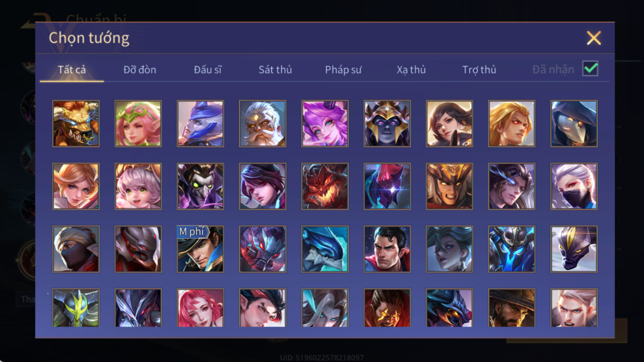Close the Chọn tướng dialog
The image size is (644, 362).
(x=594, y=38)
